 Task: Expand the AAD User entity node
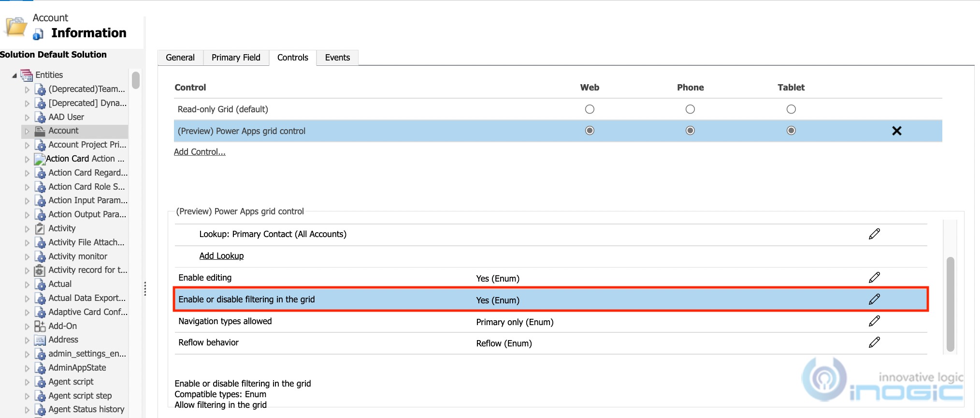[x=27, y=117]
